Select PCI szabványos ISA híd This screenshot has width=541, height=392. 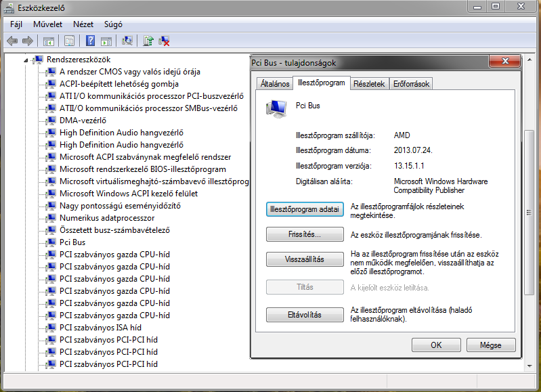[x=100, y=328]
